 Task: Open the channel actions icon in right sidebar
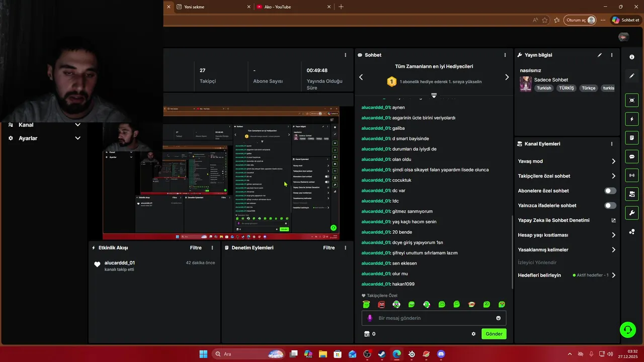pos(632,194)
